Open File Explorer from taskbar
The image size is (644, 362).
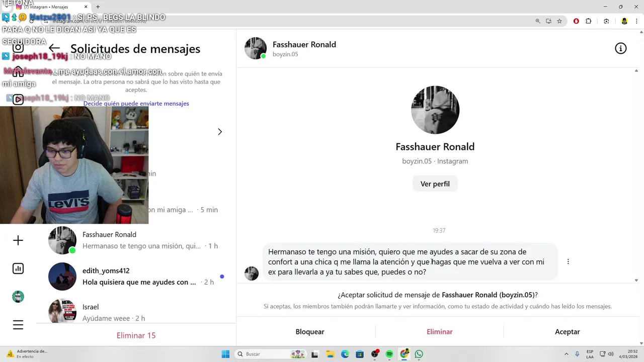(330, 354)
